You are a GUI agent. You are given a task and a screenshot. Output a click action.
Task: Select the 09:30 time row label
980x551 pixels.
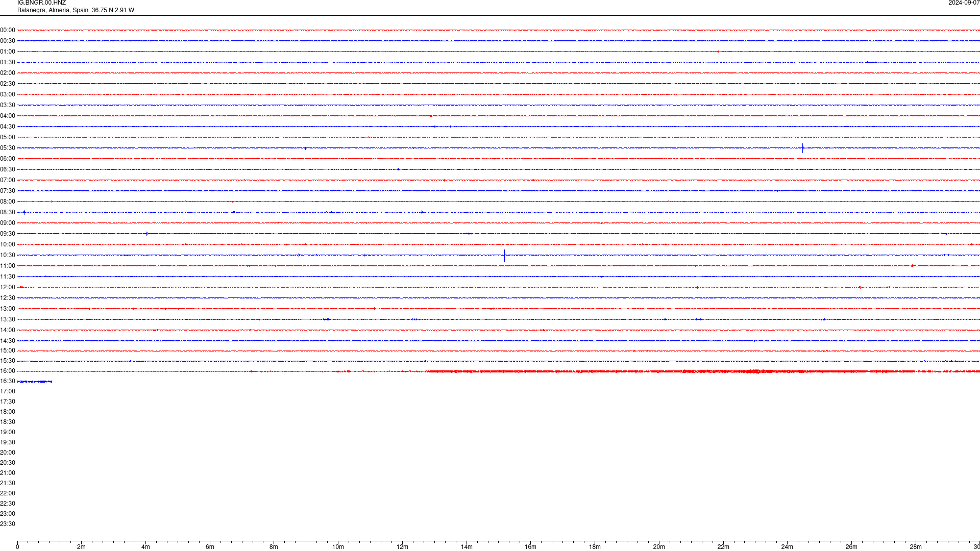coord(8,234)
